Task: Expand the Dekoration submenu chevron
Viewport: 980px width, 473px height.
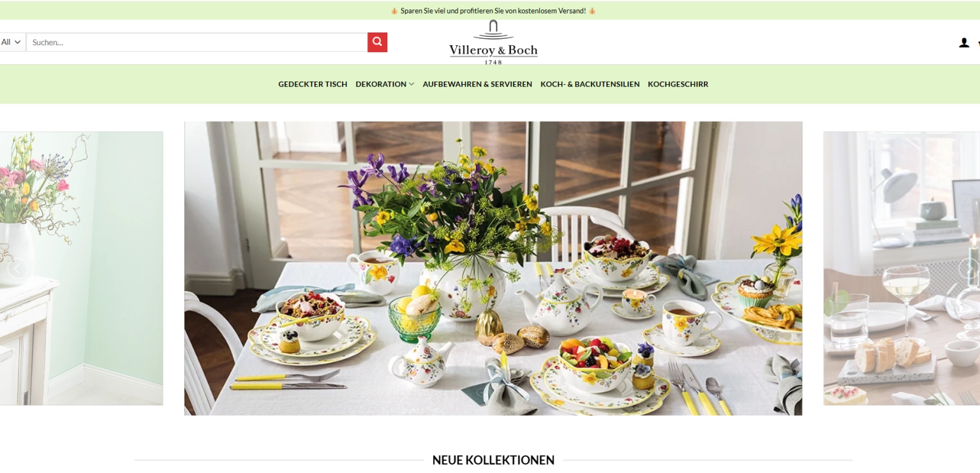Action: (412, 84)
